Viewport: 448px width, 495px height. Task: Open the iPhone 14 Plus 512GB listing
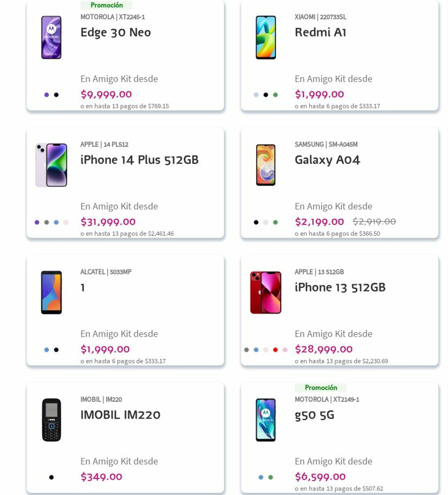pos(140,160)
